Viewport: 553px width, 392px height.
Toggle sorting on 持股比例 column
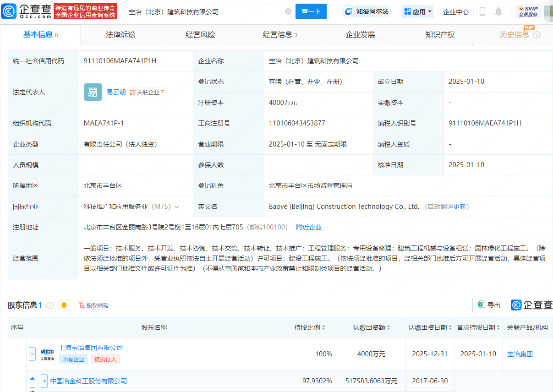click(324, 327)
